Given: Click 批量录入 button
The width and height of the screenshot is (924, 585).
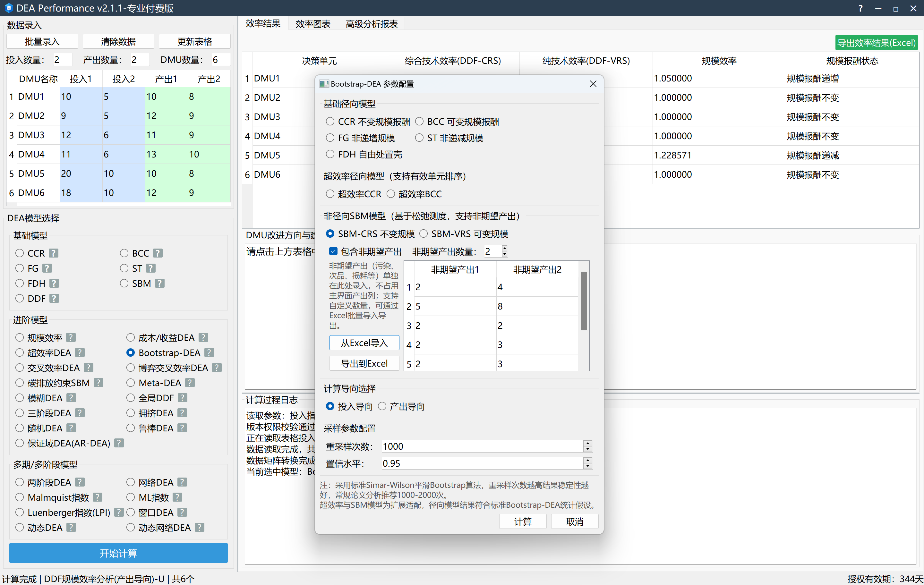Looking at the screenshot, I should click(42, 41).
